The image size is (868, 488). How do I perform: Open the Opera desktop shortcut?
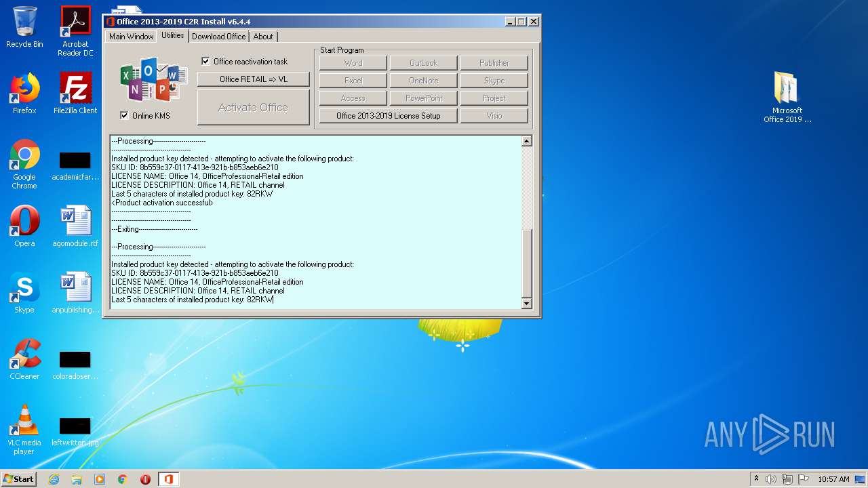coord(24,226)
